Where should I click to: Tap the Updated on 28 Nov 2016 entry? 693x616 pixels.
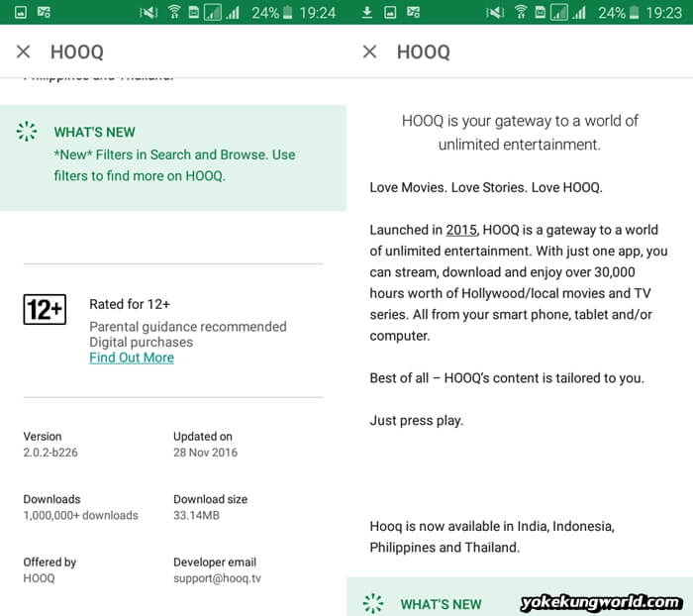[x=205, y=445]
